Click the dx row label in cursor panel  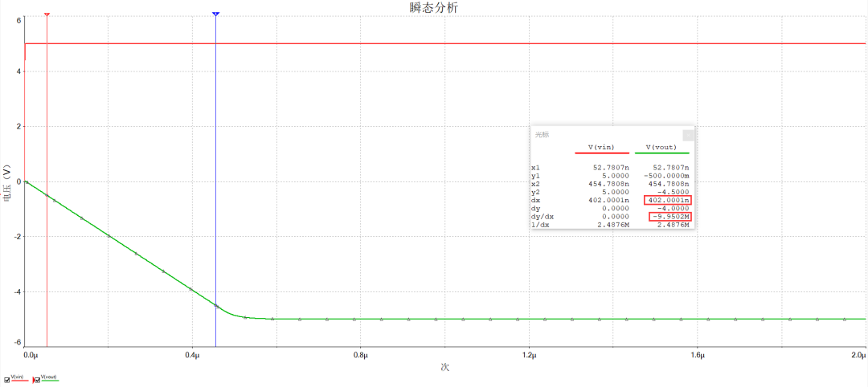535,201
